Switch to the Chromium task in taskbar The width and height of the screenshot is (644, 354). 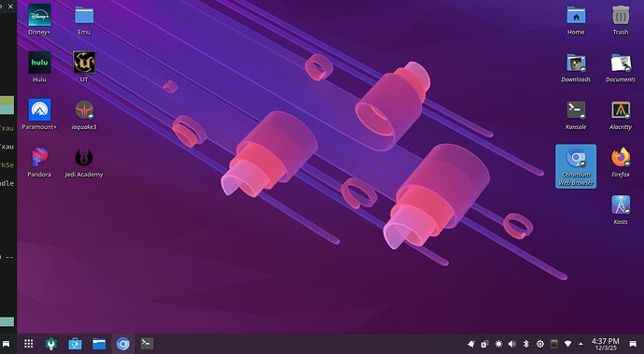123,344
